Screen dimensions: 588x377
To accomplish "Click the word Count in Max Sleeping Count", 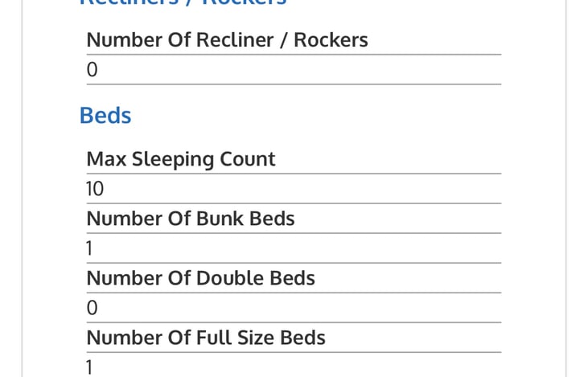I will click(x=248, y=159).
